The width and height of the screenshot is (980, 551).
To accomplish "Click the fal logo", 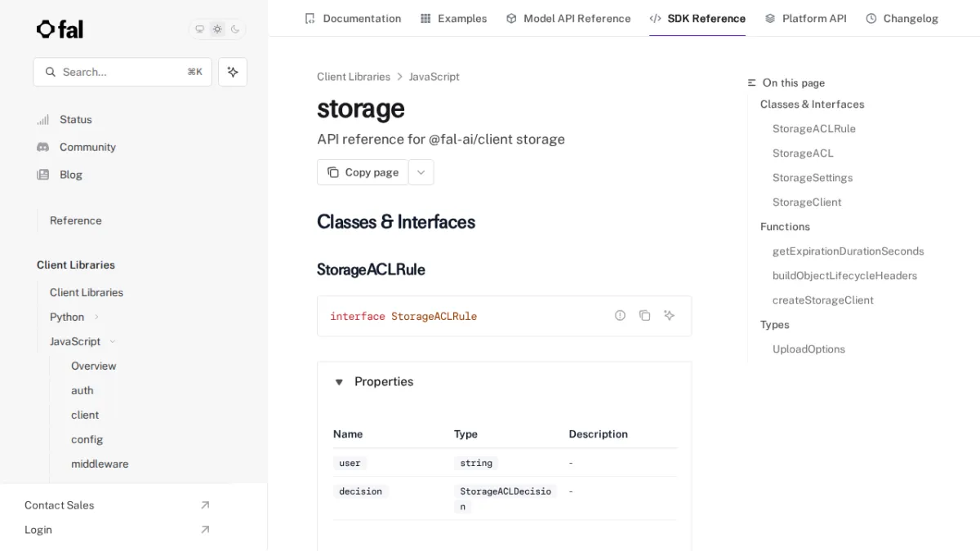I will tap(60, 29).
